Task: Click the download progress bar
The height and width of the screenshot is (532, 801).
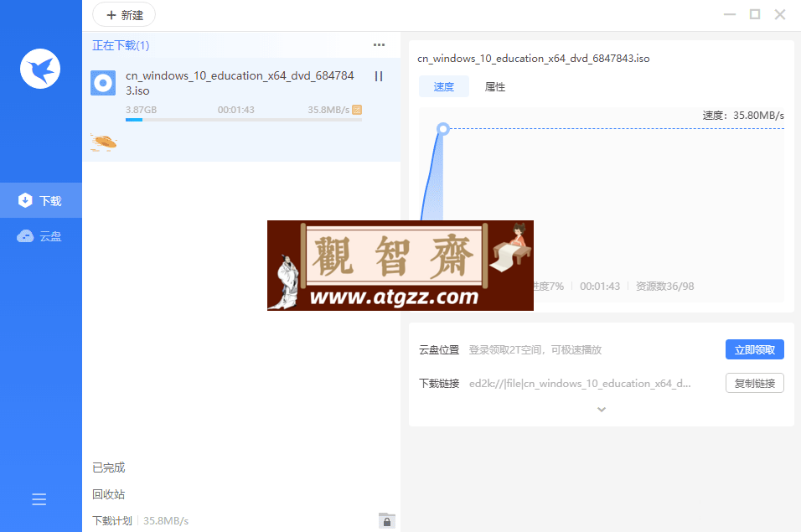Action: (x=244, y=120)
